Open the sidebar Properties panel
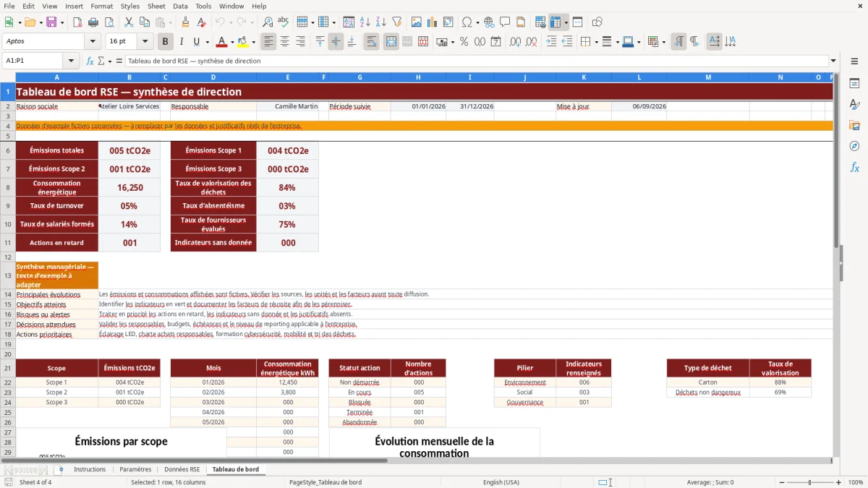 click(854, 84)
